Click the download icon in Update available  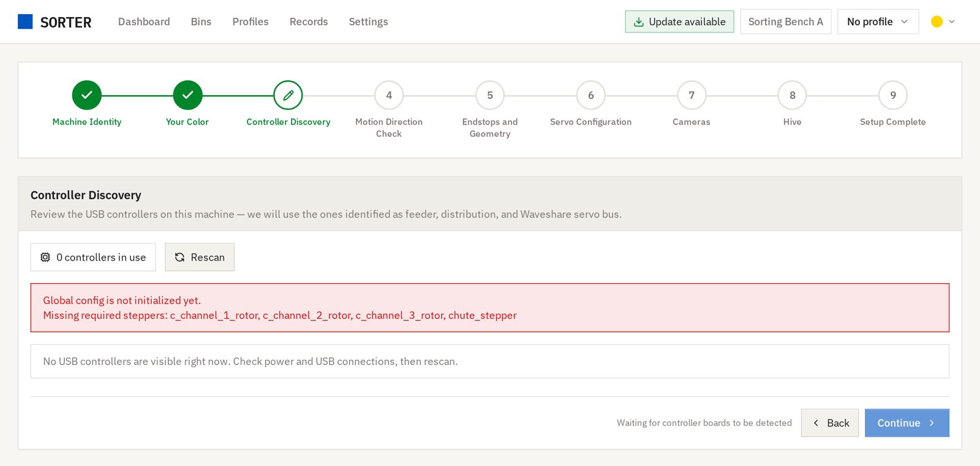(x=638, y=21)
